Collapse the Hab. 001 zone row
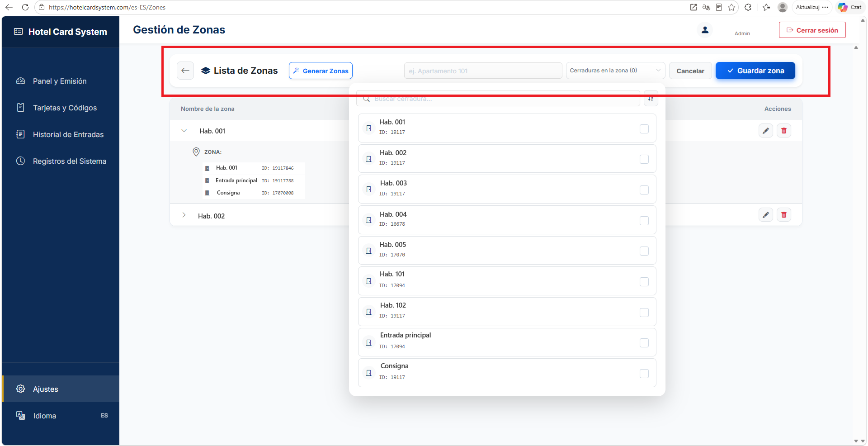 click(x=184, y=131)
